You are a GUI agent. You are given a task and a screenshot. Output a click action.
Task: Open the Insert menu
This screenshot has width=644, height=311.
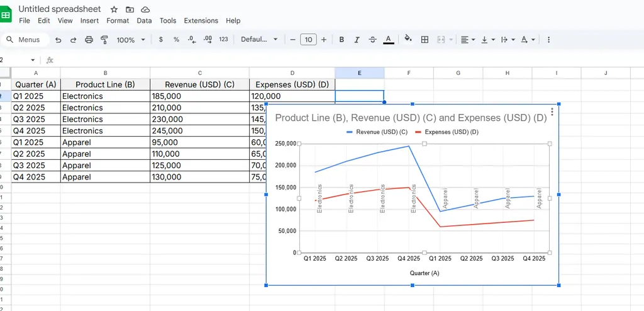(x=89, y=21)
